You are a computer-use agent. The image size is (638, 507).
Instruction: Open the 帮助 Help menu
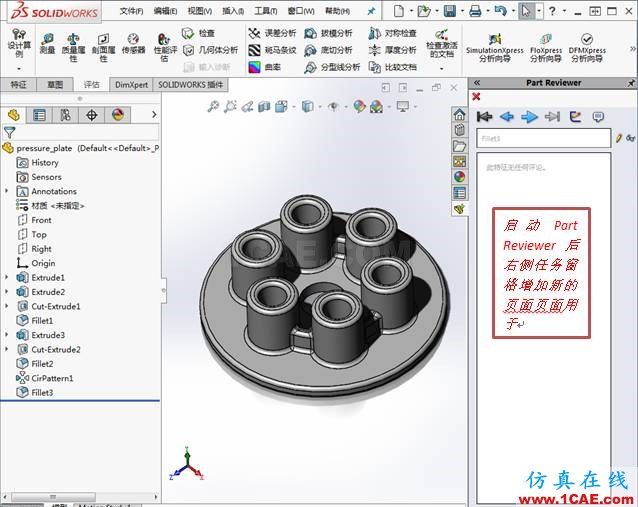(x=337, y=11)
